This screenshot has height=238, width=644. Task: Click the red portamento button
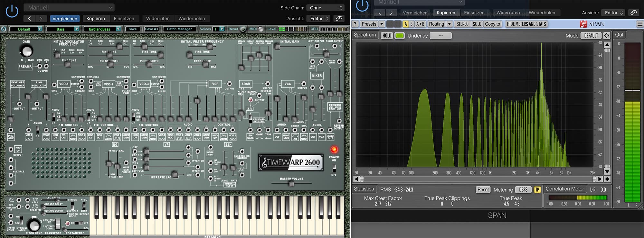click(x=68, y=223)
